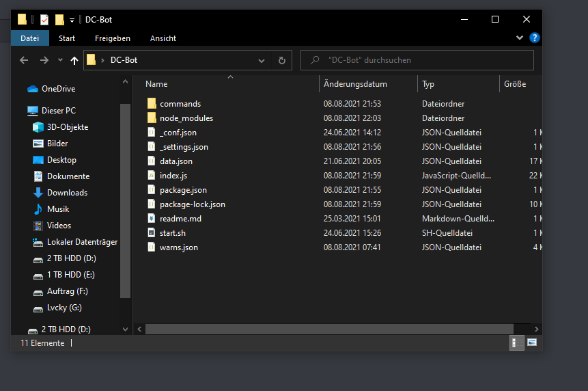Select the index.js file icon
The image size is (588, 391).
[x=152, y=176]
